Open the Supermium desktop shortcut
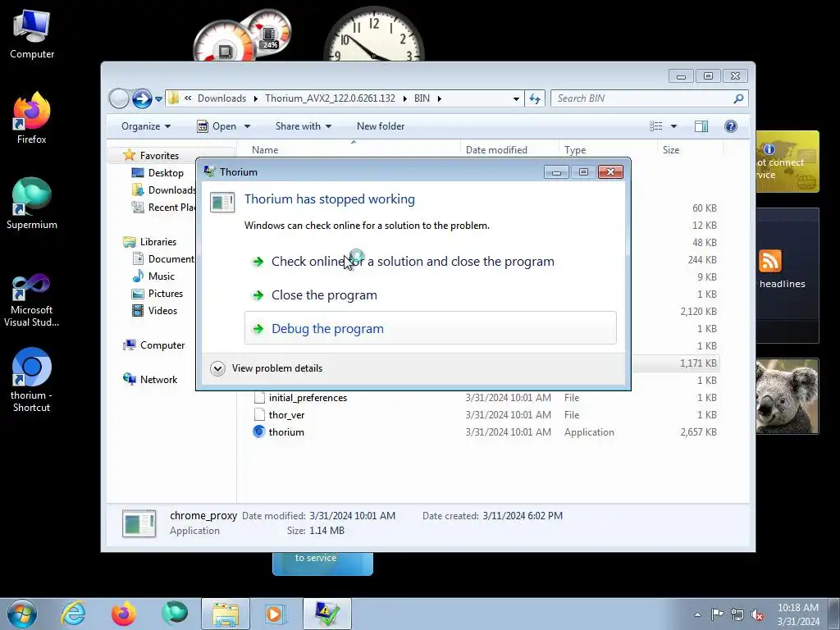The image size is (840, 630). [32, 203]
